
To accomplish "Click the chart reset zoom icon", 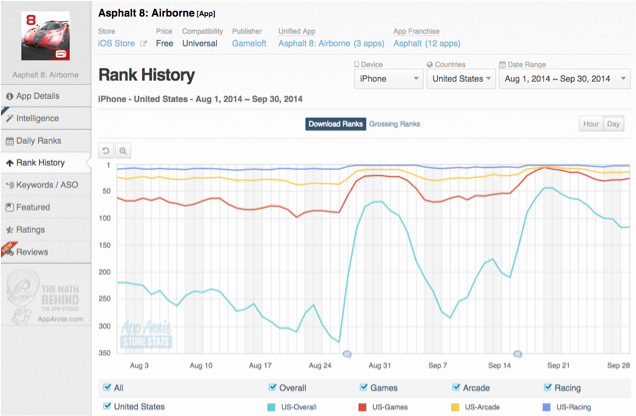I will coord(106,151).
